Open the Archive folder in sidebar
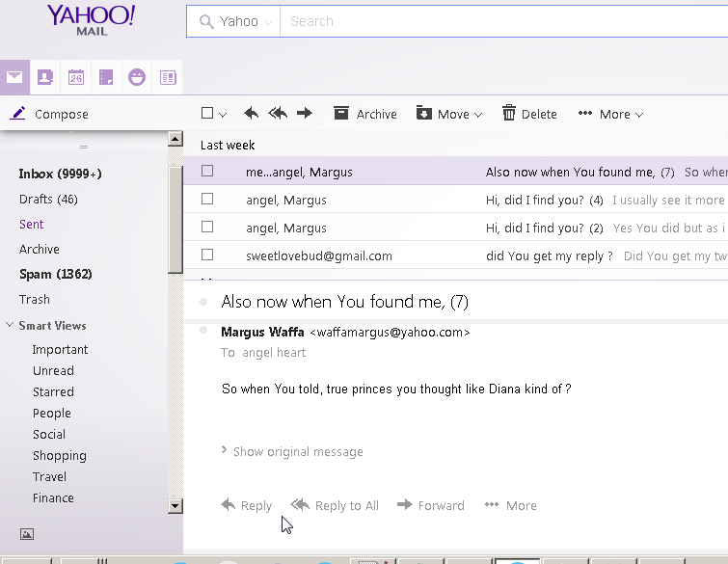The image size is (728, 564). click(x=39, y=250)
